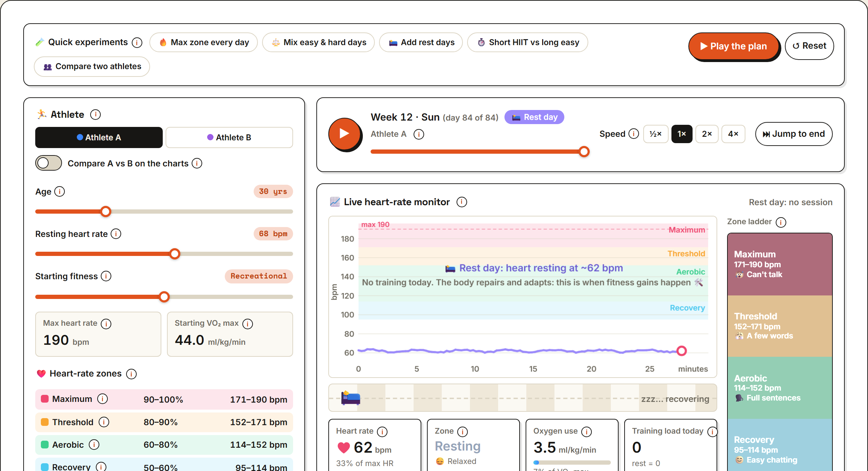Image resolution: width=868 pixels, height=471 pixels.
Task: Click info icon beside Maximum zone row
Action: coord(103,399)
